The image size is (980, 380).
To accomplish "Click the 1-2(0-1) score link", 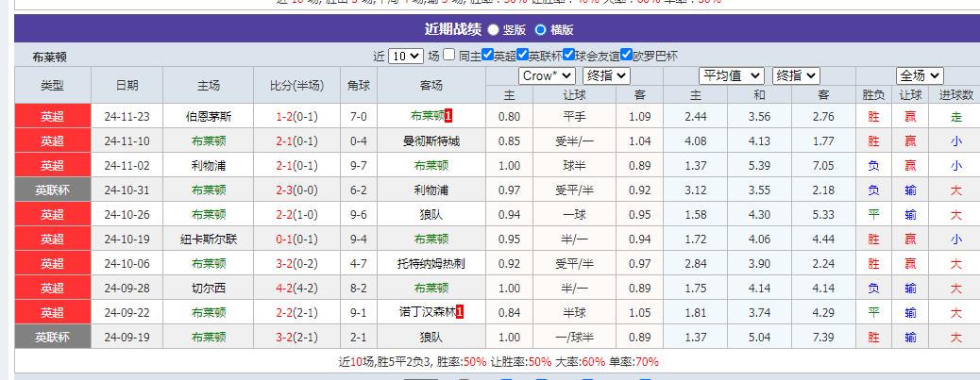I will (x=296, y=116).
